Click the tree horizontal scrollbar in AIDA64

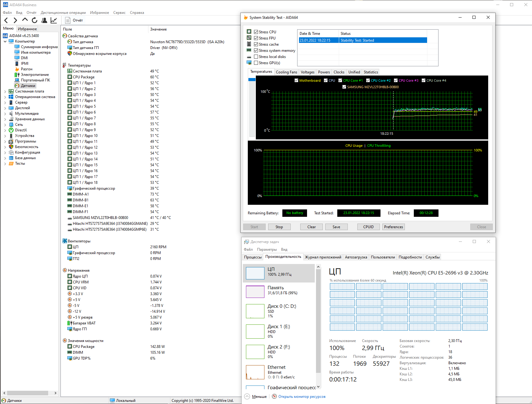pyautogui.click(x=30, y=393)
